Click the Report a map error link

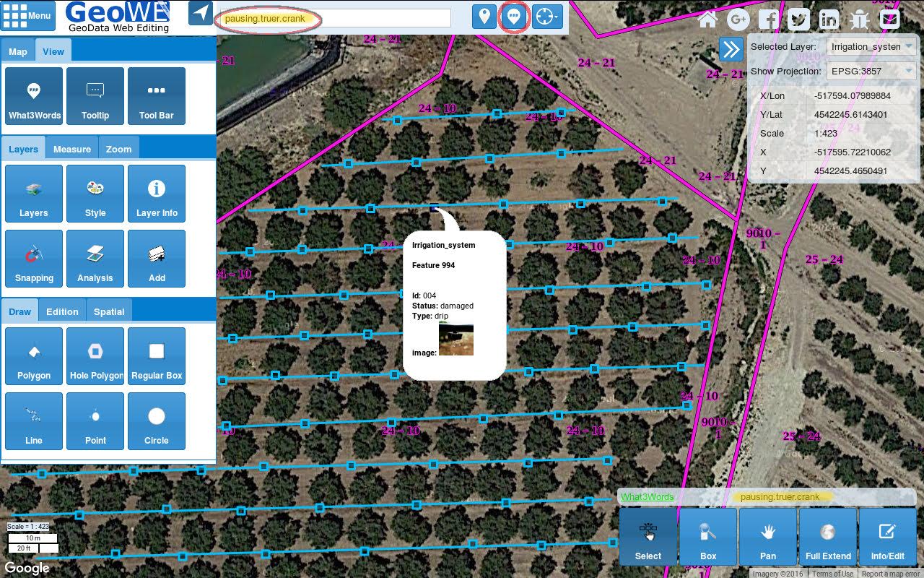892,574
